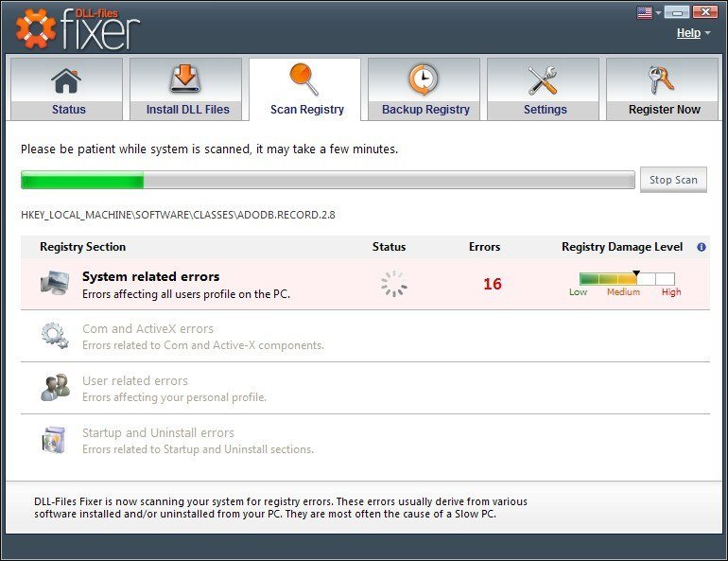The height and width of the screenshot is (561, 728).
Task: Click the Registry Damage Level gauge
Action: (x=627, y=279)
